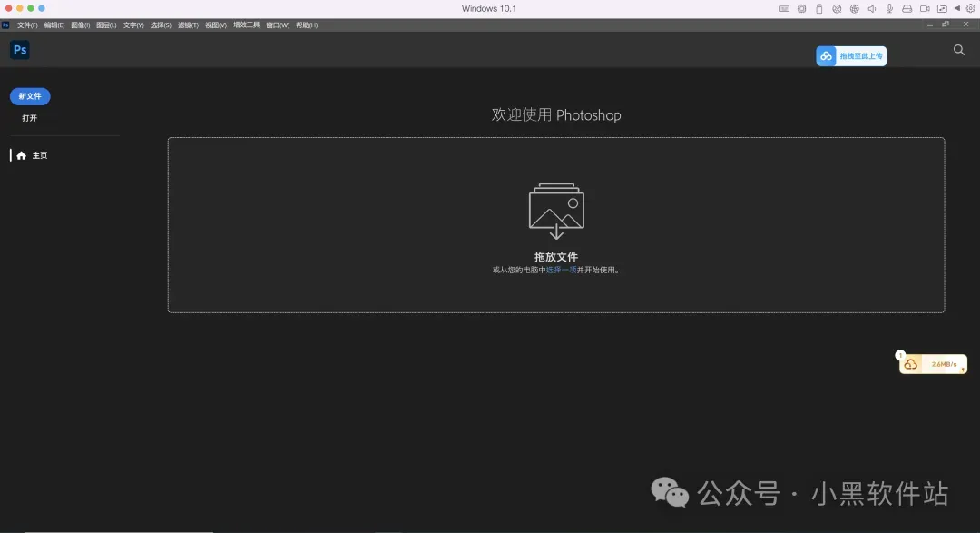Click the disabled network icon in toolbar

pyautogui.click(x=837, y=9)
